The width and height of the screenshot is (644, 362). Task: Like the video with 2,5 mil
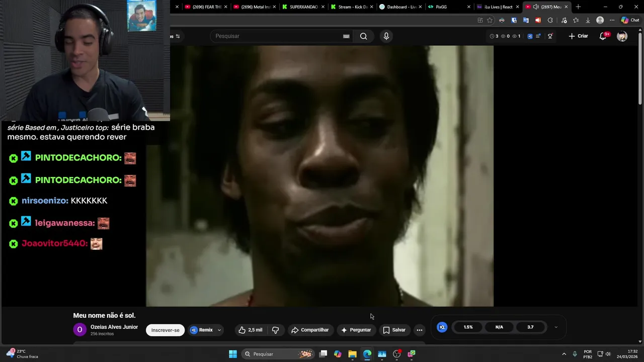(x=251, y=330)
